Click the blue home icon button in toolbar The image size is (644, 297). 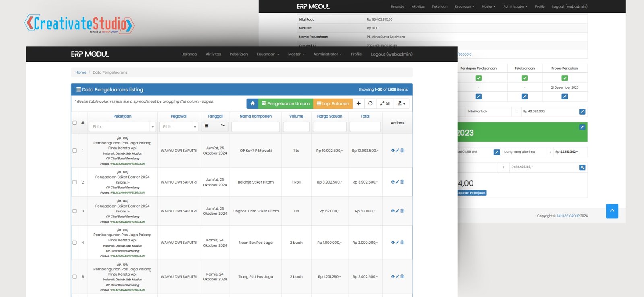(x=252, y=104)
